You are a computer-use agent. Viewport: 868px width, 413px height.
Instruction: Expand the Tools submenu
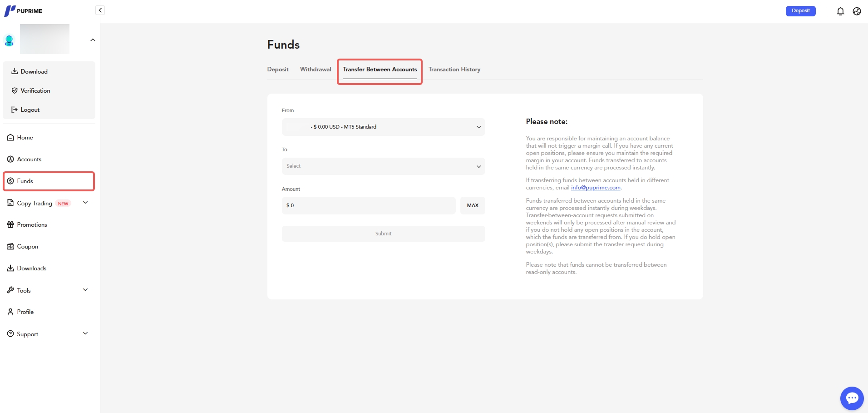(85, 290)
